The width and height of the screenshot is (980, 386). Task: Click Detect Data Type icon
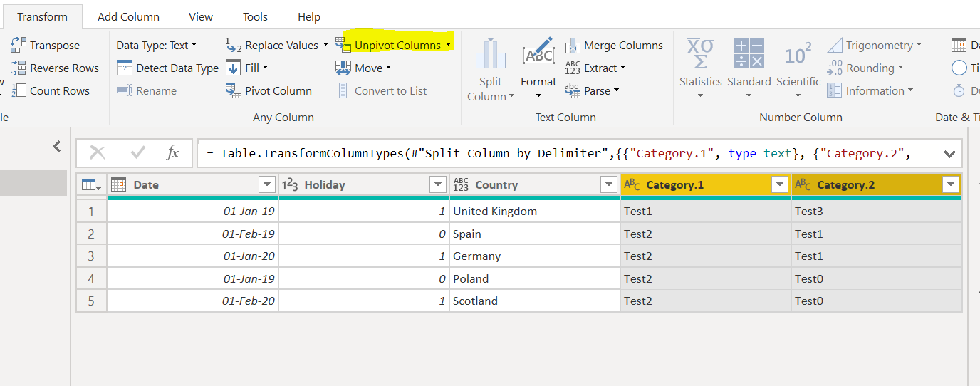125,68
